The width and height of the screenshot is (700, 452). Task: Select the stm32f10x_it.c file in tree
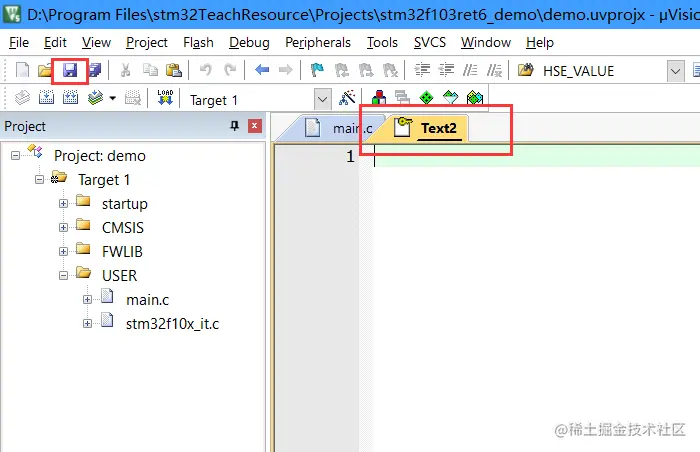point(172,323)
